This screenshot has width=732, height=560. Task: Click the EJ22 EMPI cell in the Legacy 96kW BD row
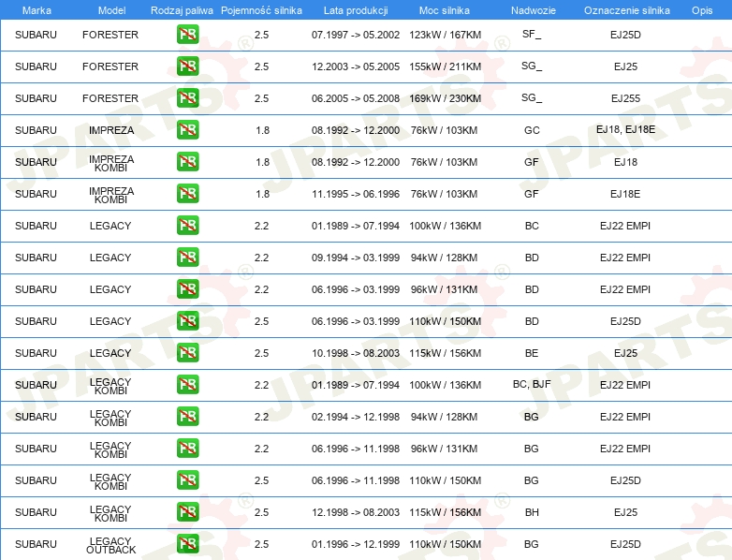tap(625, 289)
